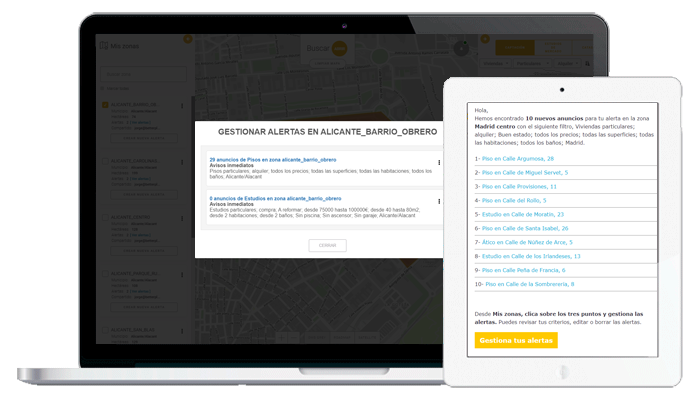The width and height of the screenshot is (700, 400).
Task: Click the dark round avatar icon on map
Action: click(x=461, y=49)
